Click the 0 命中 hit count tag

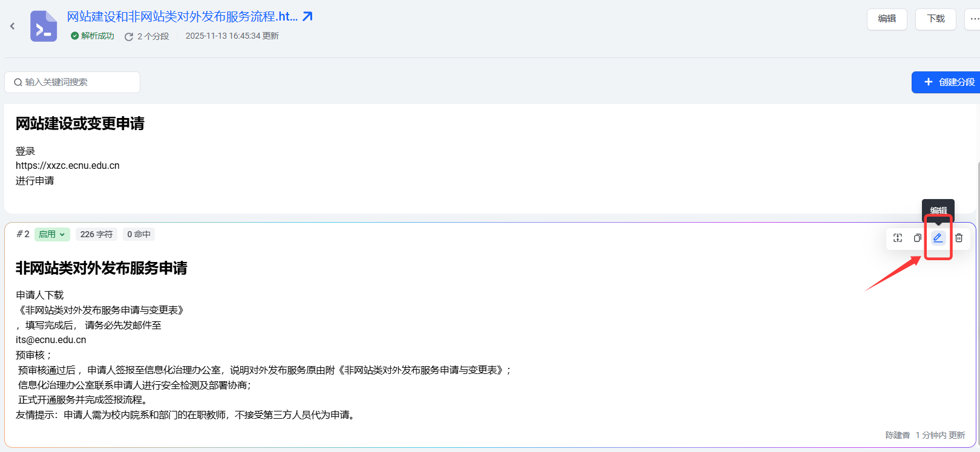[x=139, y=234]
